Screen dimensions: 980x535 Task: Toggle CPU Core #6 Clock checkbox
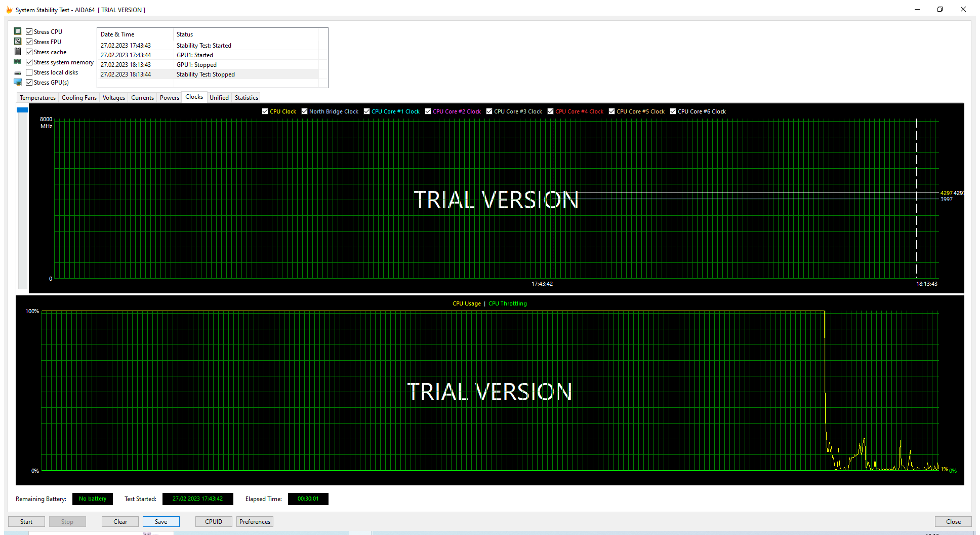click(673, 111)
